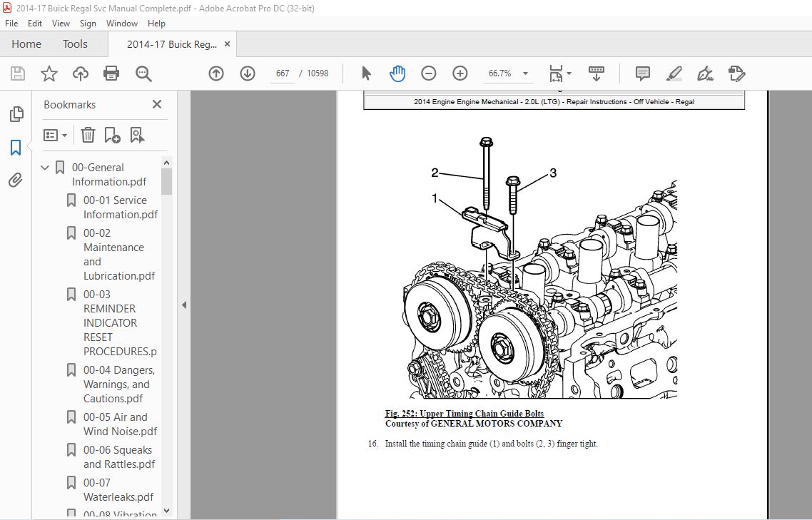Screen dimensions: 812x520
Task: Switch to the Tools tab
Action: 75,44
